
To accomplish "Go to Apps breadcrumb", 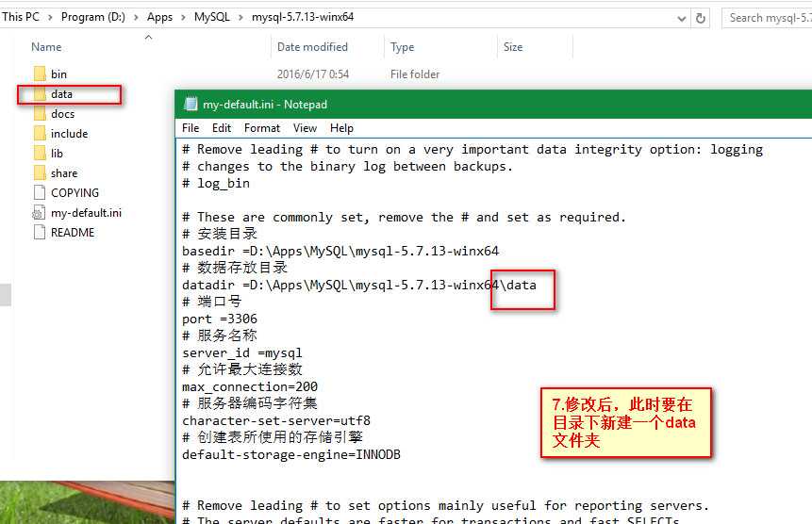I will coord(159,17).
